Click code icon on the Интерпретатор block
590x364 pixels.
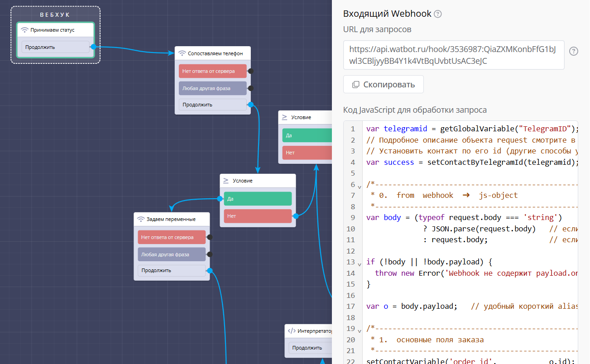pos(292,331)
